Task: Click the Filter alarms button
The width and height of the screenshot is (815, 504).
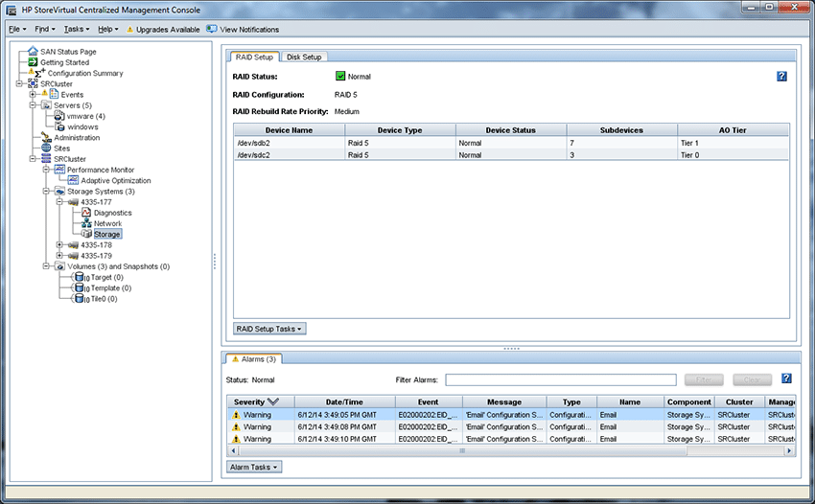Action: [704, 379]
